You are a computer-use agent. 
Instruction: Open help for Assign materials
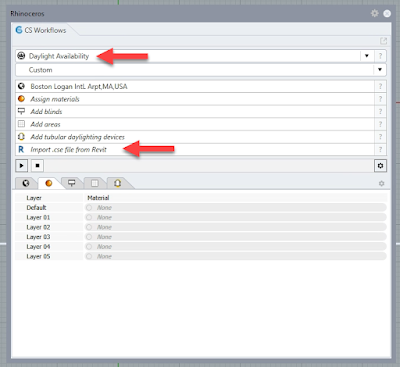point(380,99)
